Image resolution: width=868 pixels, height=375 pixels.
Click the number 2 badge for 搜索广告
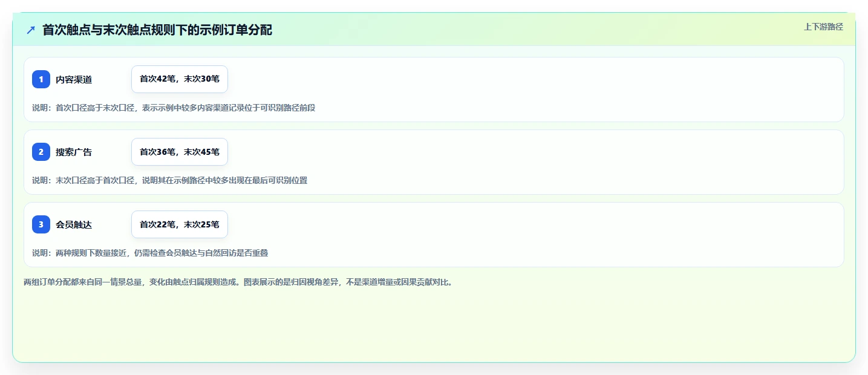coord(41,152)
